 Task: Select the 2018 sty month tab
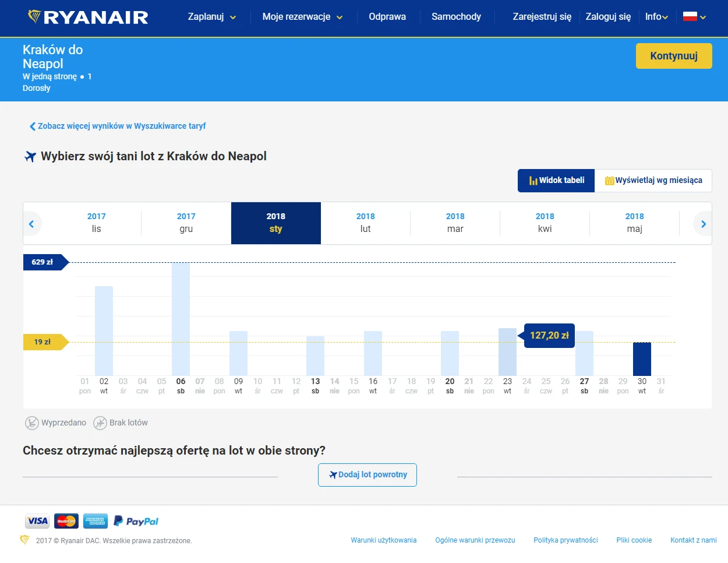[276, 223]
